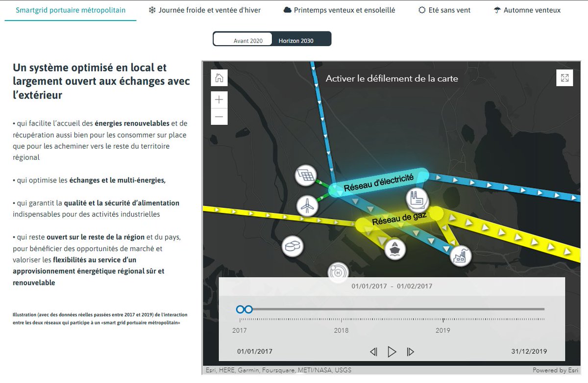The image size is (588, 383).
Task: Click the 01/01/2017 - 01/02/2017 range text
Action: pyautogui.click(x=392, y=286)
